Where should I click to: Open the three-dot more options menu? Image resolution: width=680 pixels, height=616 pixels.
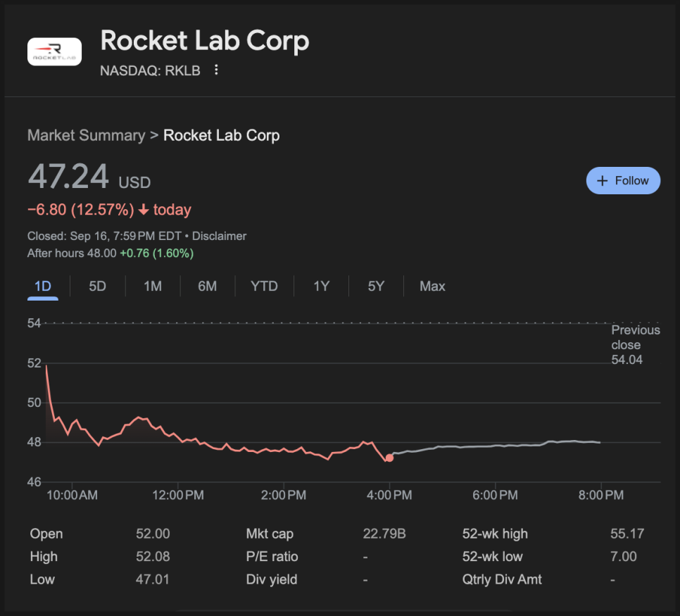(216, 70)
